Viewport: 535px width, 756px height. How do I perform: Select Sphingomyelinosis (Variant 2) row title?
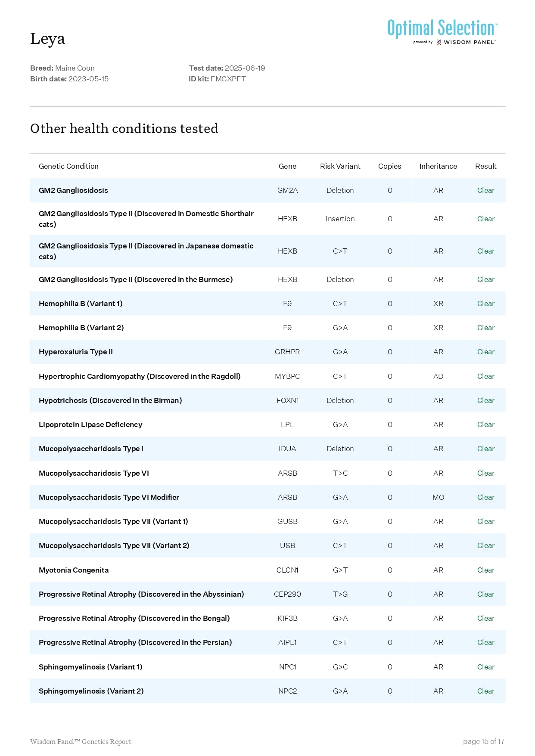point(91,691)
